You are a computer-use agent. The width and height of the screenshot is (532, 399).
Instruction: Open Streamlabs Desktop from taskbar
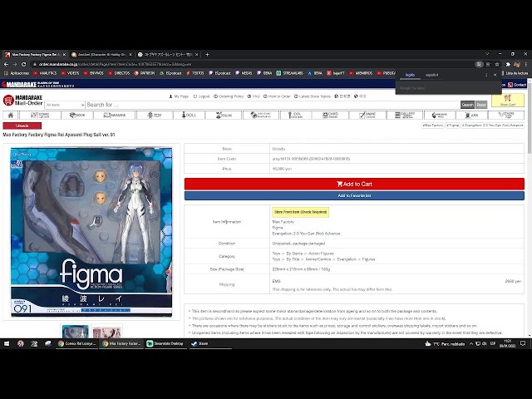[165, 343]
